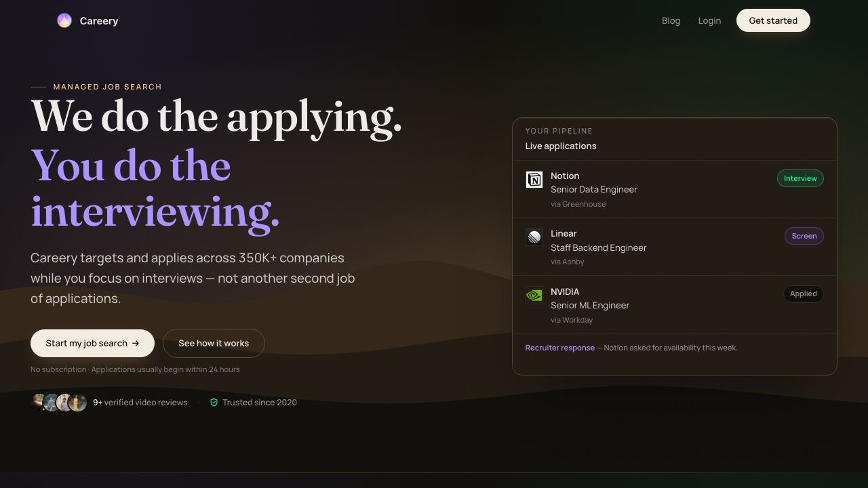
Task: Click the "Linear" company name
Action: (x=564, y=234)
